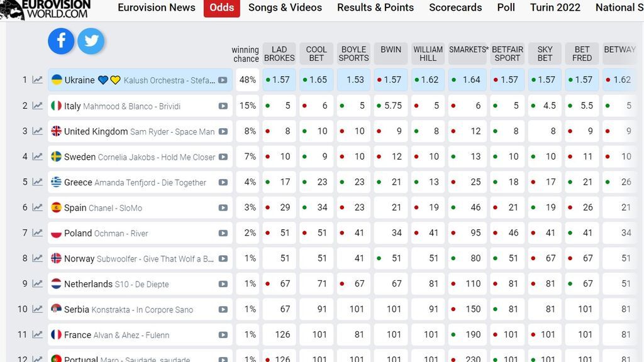This screenshot has height=362, width=644.
Task: Open the William Hill bookmaker header
Action: click(x=428, y=53)
